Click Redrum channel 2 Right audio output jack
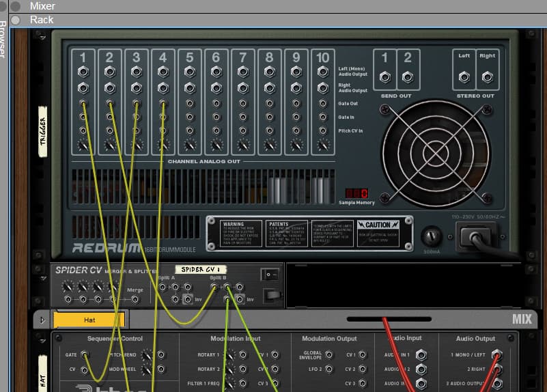Screen dimensions: 547x392 (x=109, y=88)
